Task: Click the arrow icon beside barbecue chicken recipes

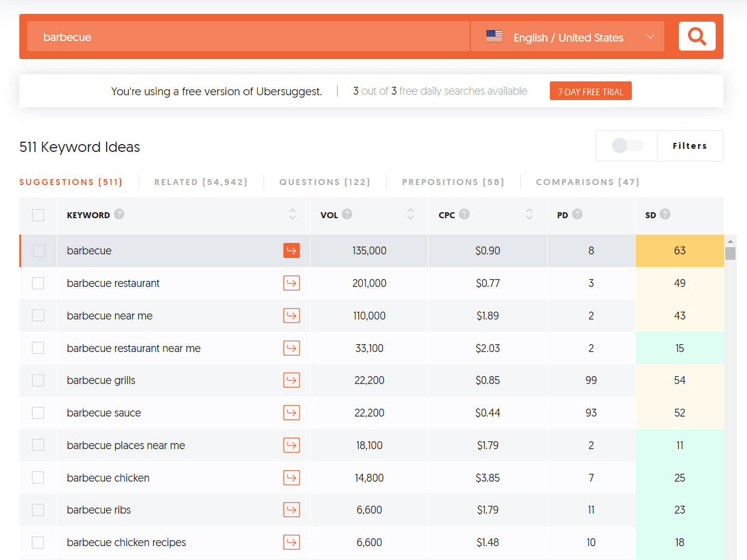Action: point(291,542)
